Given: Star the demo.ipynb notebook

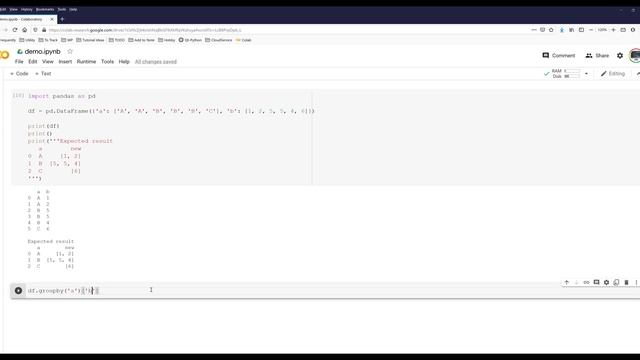Looking at the screenshot, I should 70,51.
